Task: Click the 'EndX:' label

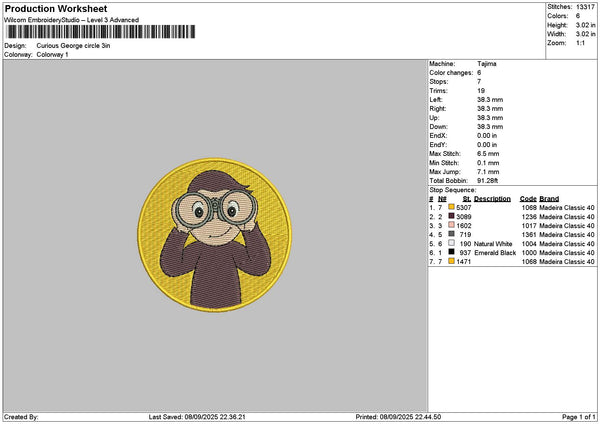Action: 438,136
